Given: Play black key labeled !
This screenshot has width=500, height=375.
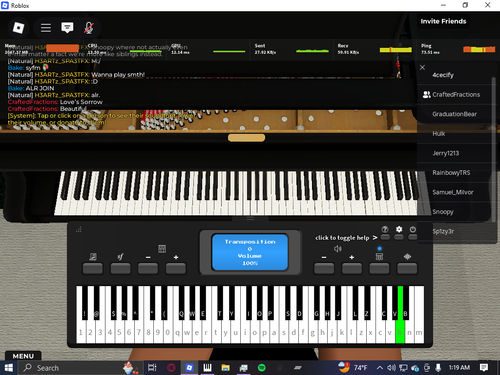Looking at the screenshot, I should click(x=85, y=303).
